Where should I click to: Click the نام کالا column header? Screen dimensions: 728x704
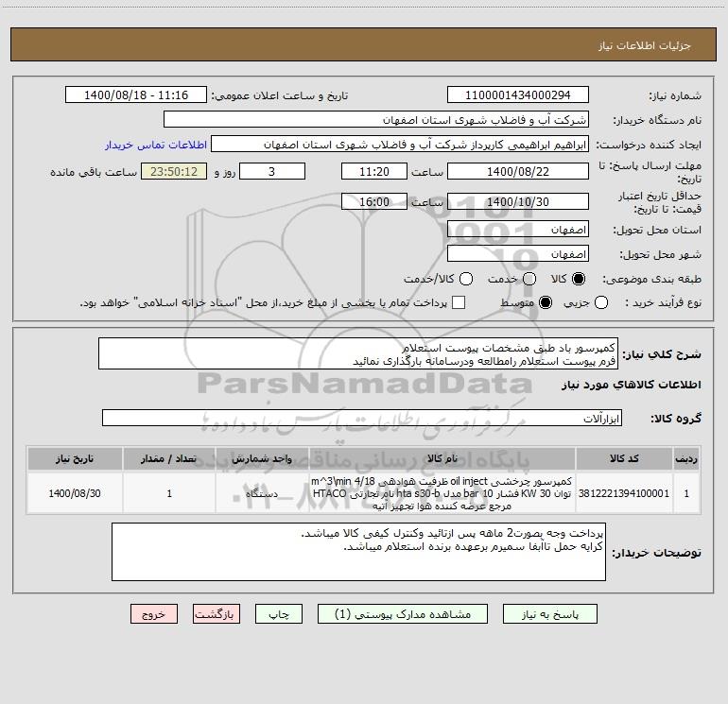[x=442, y=458]
